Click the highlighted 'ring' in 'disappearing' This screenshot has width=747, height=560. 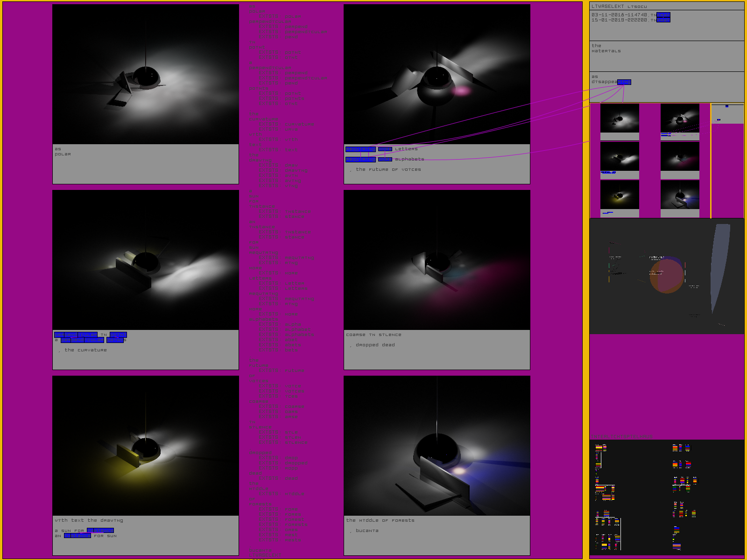(624, 82)
